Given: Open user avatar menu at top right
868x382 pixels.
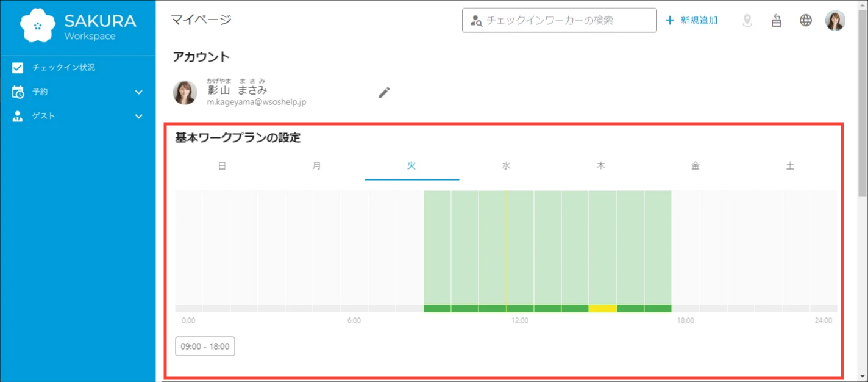Looking at the screenshot, I should click(835, 21).
